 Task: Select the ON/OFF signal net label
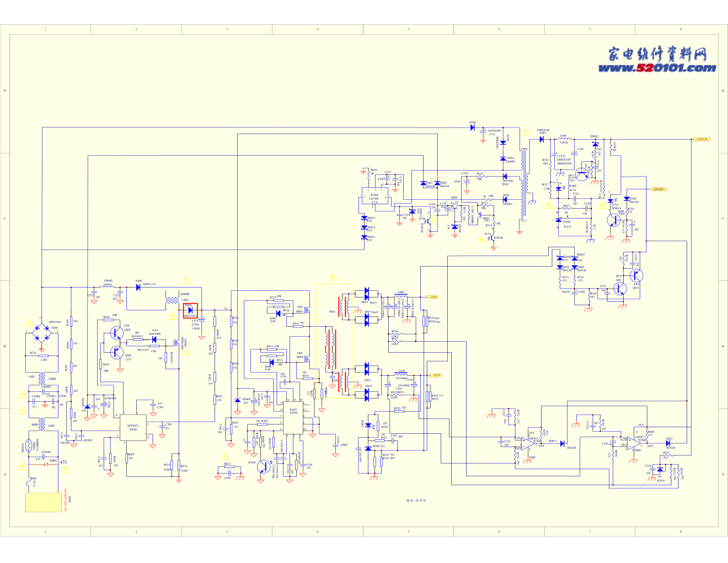(658, 189)
